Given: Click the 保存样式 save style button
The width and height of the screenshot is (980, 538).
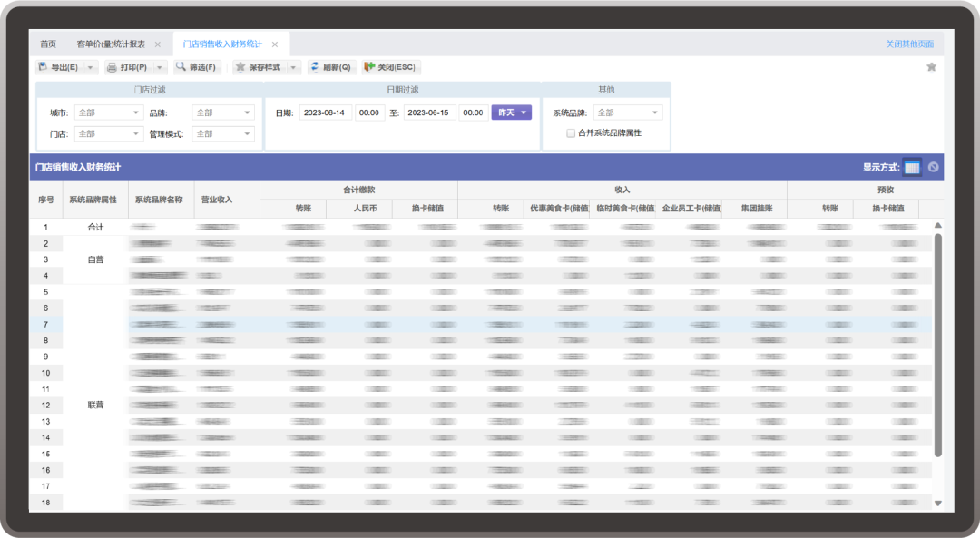Looking at the screenshot, I should tap(258, 67).
